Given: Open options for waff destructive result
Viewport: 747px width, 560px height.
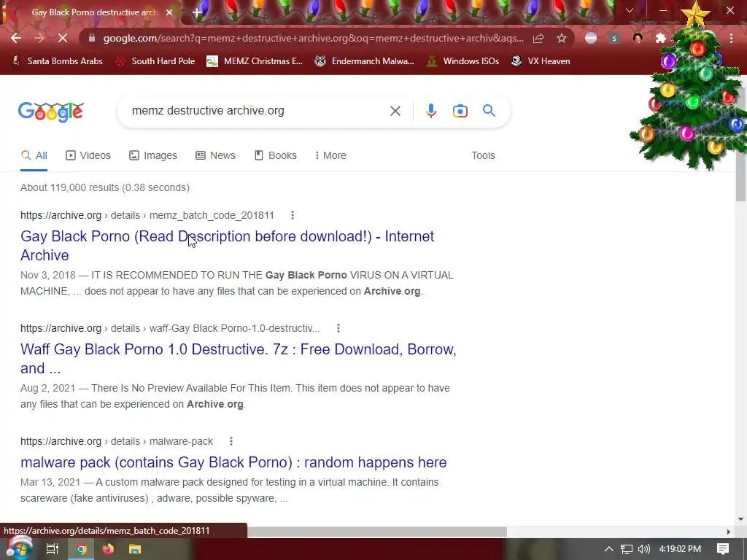Looking at the screenshot, I should pyautogui.click(x=338, y=328).
